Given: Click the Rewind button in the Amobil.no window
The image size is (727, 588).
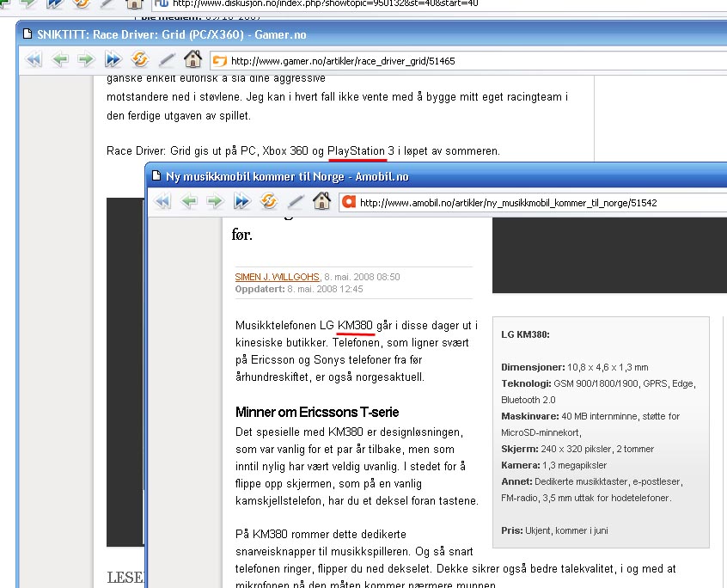Looking at the screenshot, I should click(x=162, y=202).
